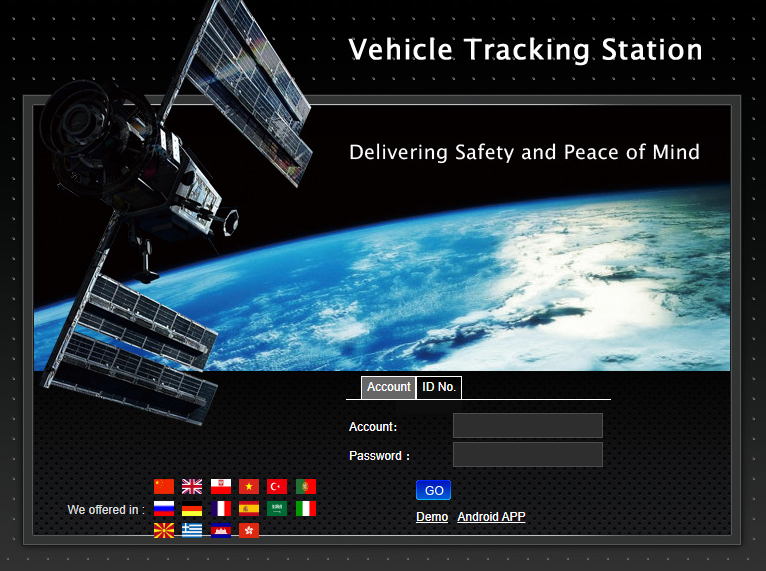Focus the Password input field
766x571 pixels.
[x=528, y=455]
